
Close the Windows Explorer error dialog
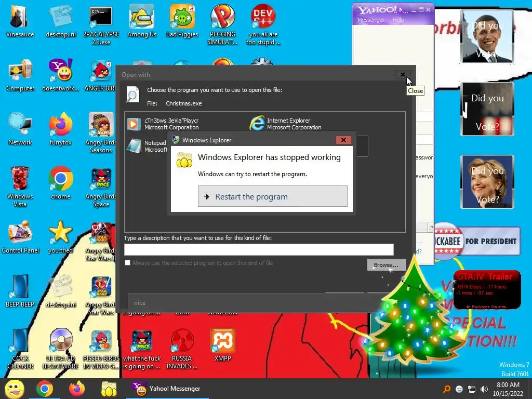click(343, 140)
